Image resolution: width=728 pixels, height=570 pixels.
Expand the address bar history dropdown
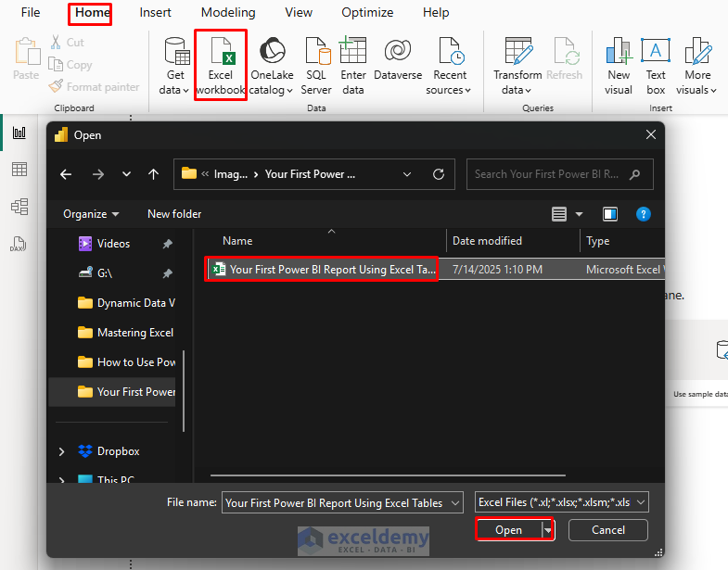pos(407,174)
